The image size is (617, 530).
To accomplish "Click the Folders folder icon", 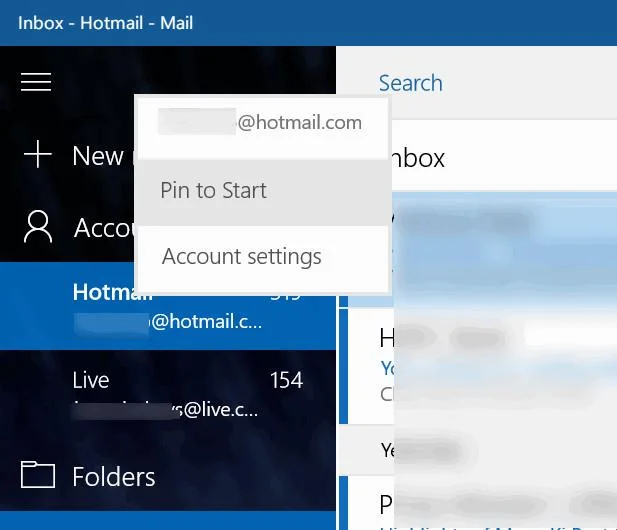I will (x=38, y=475).
